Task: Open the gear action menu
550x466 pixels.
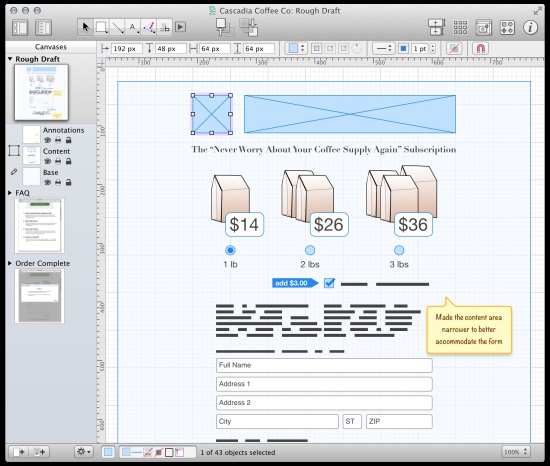Action: [83, 452]
